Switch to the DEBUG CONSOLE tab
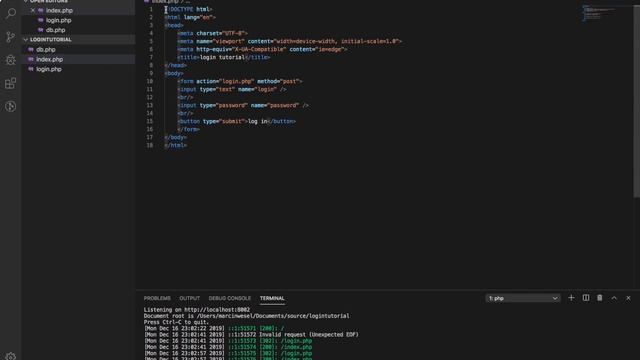 point(230,298)
